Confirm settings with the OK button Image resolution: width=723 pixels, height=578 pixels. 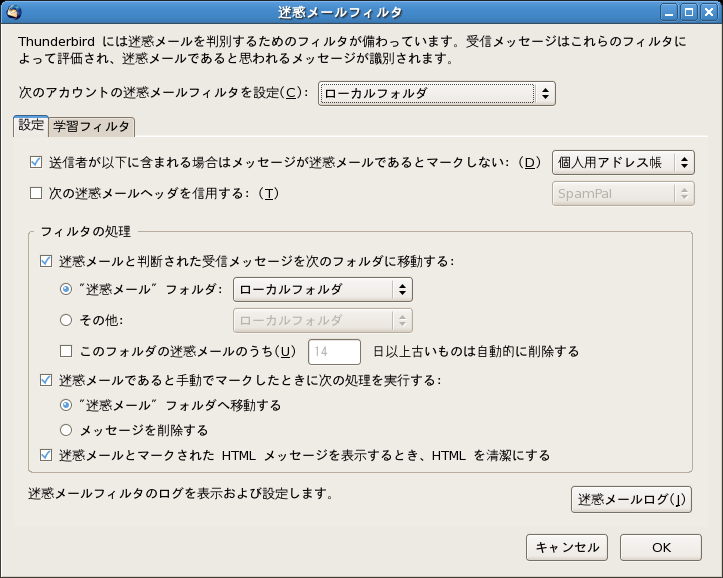point(661,548)
